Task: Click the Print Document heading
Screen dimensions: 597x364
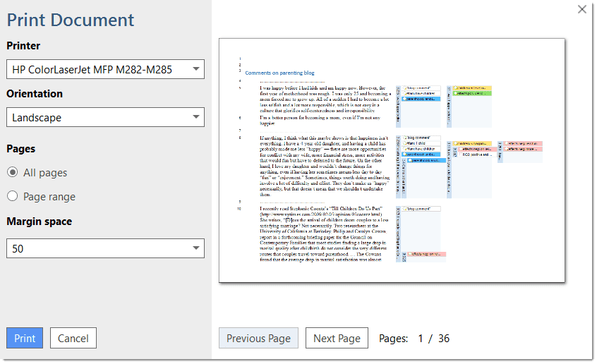Action: tap(71, 20)
